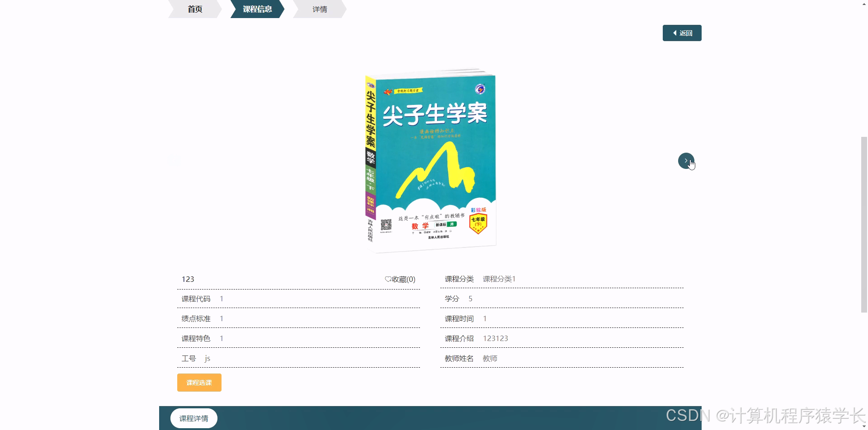The image size is (868, 430).
Task: Click the 课程特色 label
Action: pos(196,339)
